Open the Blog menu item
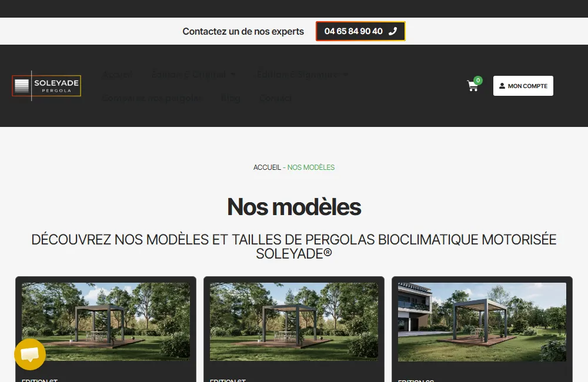Image resolution: width=588 pixels, height=382 pixels. pos(230,98)
